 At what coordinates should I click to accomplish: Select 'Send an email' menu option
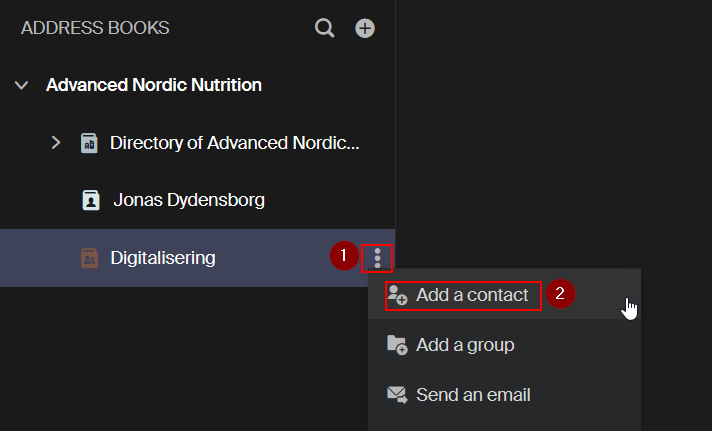[473, 394]
